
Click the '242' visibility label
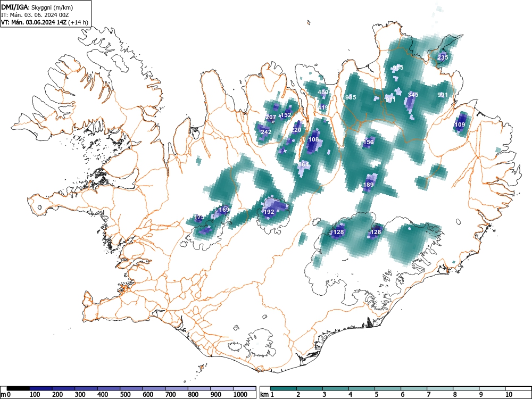pyautogui.click(x=266, y=132)
